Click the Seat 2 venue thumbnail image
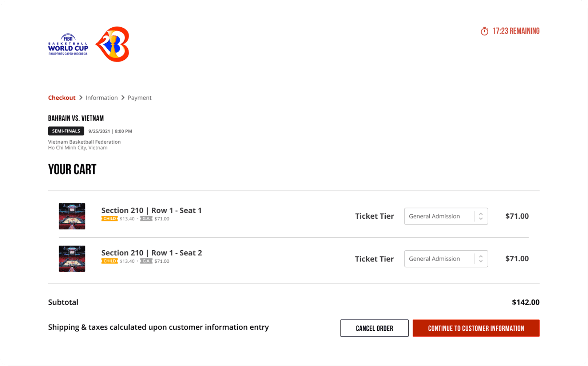This screenshot has height=366, width=588. [x=72, y=259]
